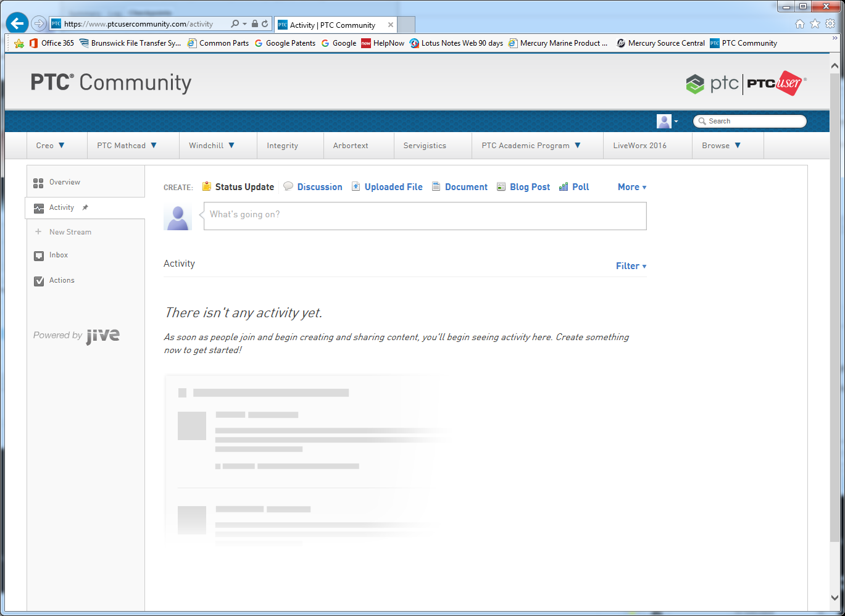Close the Activity | PTC Community tab
845x616 pixels.
coord(391,25)
